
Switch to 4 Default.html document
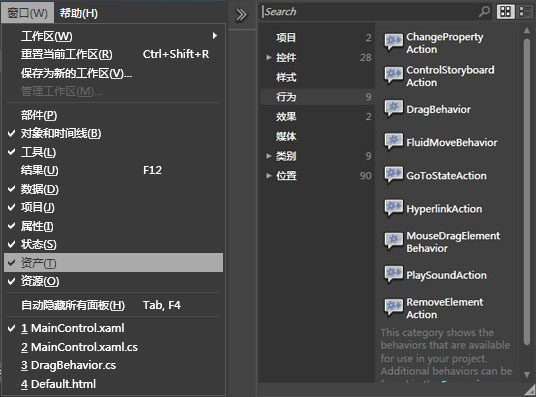coord(113,384)
